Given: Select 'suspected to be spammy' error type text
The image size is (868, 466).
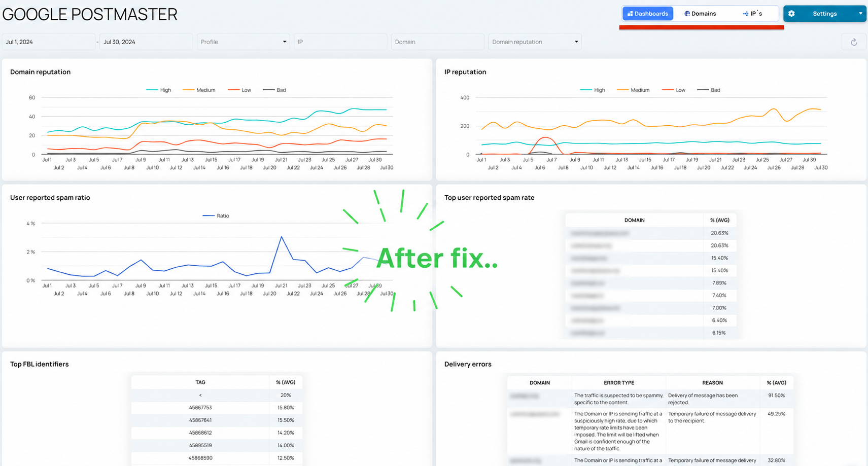Looking at the screenshot, I should click(618, 399).
